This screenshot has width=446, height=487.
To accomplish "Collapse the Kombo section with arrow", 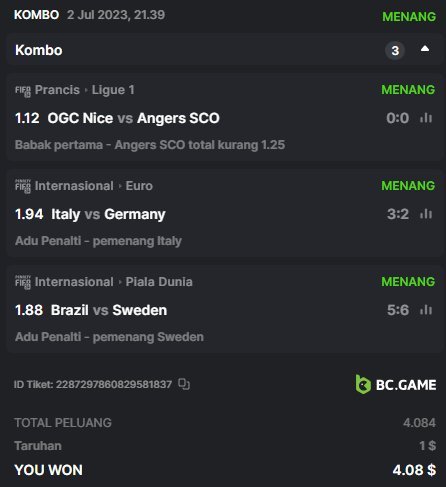I will click(x=425, y=49).
